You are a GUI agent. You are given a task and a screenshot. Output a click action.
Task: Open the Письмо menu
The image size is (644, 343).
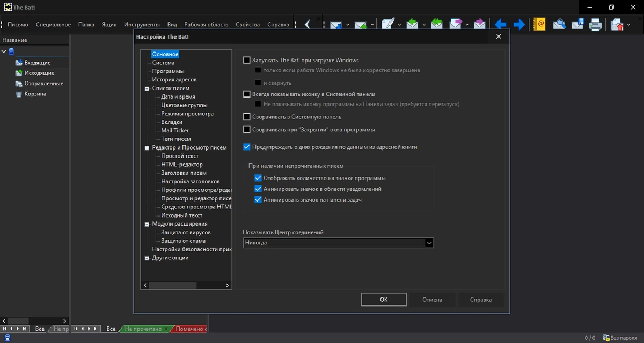coord(18,24)
